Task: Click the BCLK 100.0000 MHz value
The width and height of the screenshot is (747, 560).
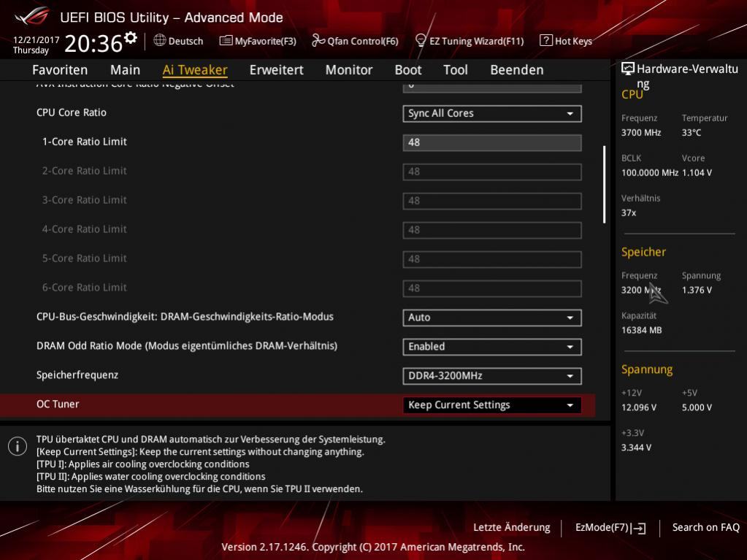Action: pyautogui.click(x=650, y=173)
